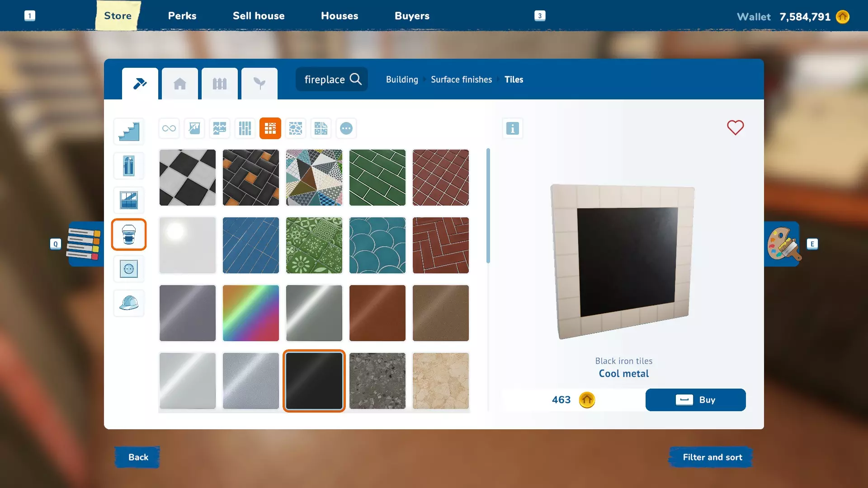Screen dimensions: 868x488
Task: Open the plant garden category tab
Action: pos(259,84)
